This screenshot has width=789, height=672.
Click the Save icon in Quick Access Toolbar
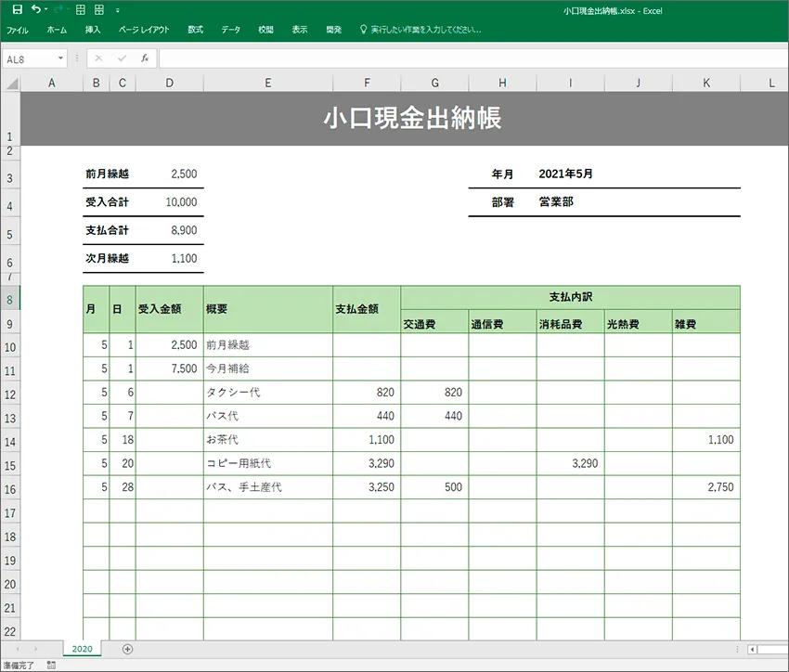(x=18, y=9)
